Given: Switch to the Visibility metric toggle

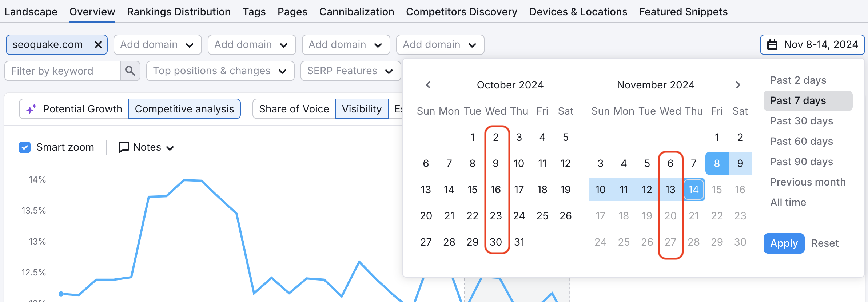Looking at the screenshot, I should (x=362, y=108).
